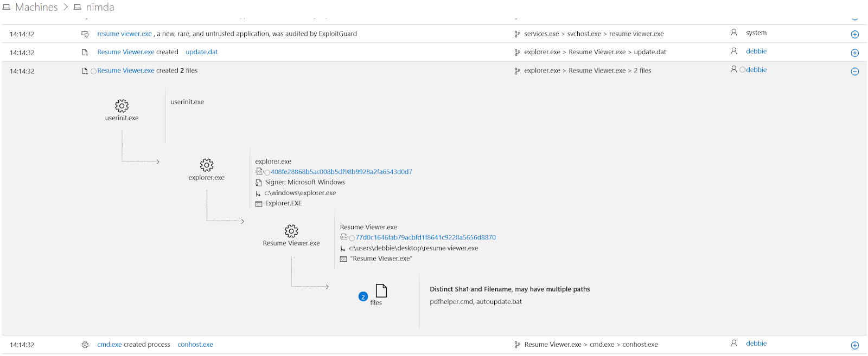Click the files document icon in tree
Screen dimensions: 868x356
(x=381, y=291)
